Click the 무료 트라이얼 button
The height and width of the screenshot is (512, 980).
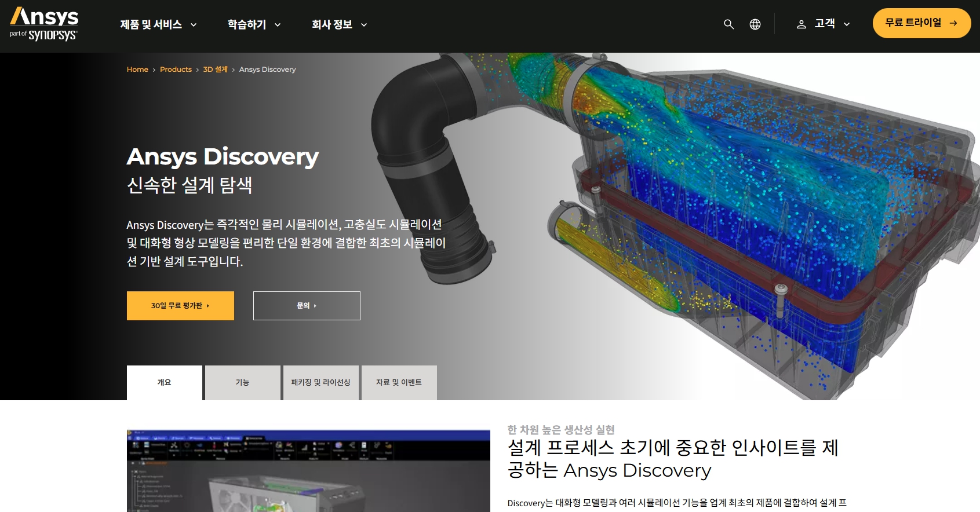pyautogui.click(x=921, y=23)
